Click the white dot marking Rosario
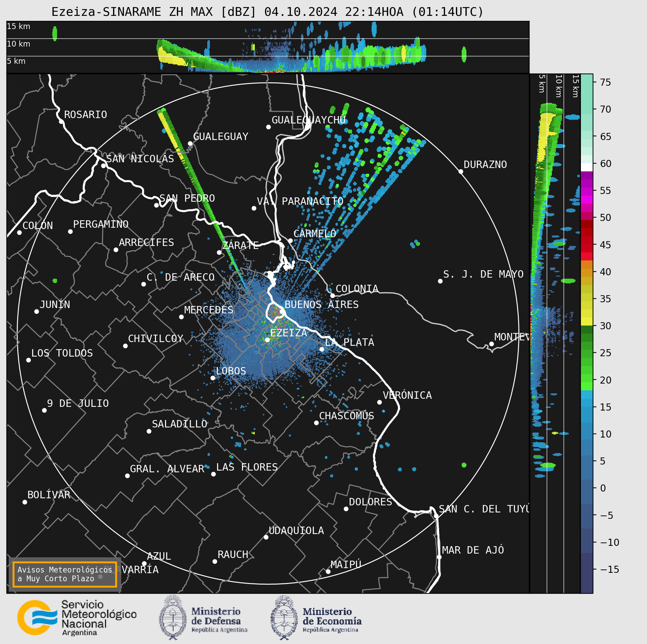Screen dimensions: 647x644 tap(61, 121)
